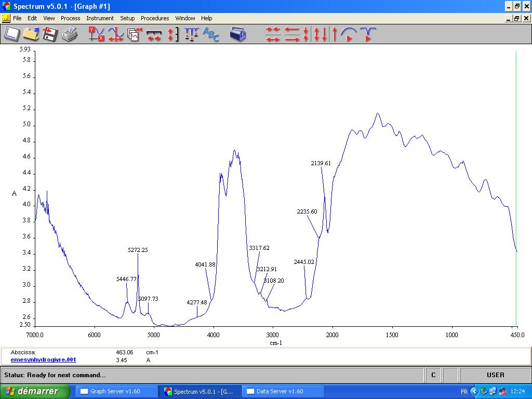Select spectrum file emesynhydrogivre.001 link
This screenshot has height=399, width=532.
click(x=43, y=360)
